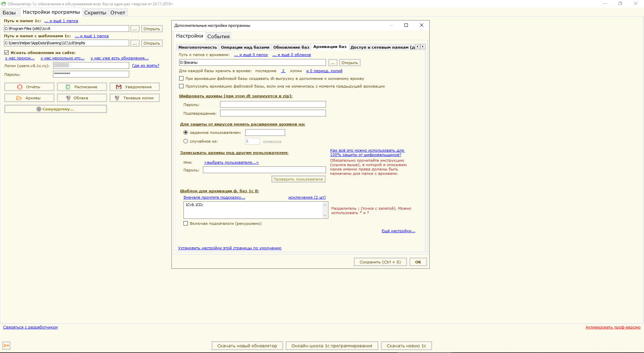The width and height of the screenshot is (644, 353).
Task: Open Облака with the shield icon
Action: click(x=68, y=98)
